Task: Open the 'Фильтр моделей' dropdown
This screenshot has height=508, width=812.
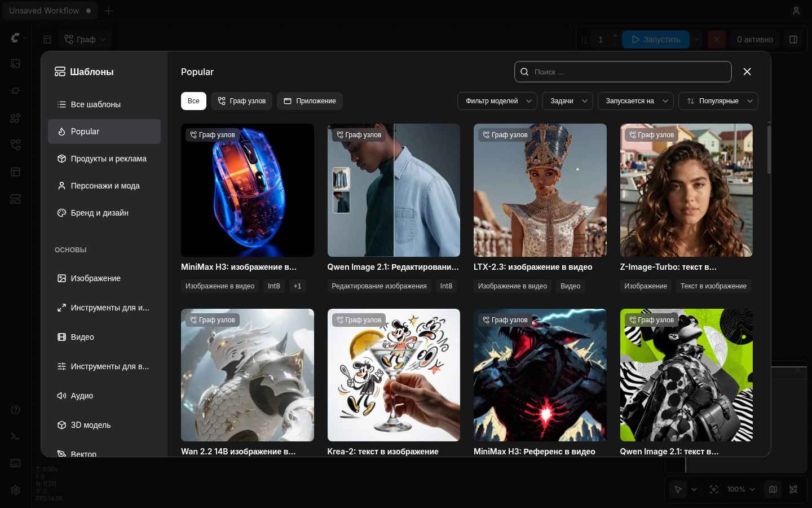Action: [x=497, y=101]
